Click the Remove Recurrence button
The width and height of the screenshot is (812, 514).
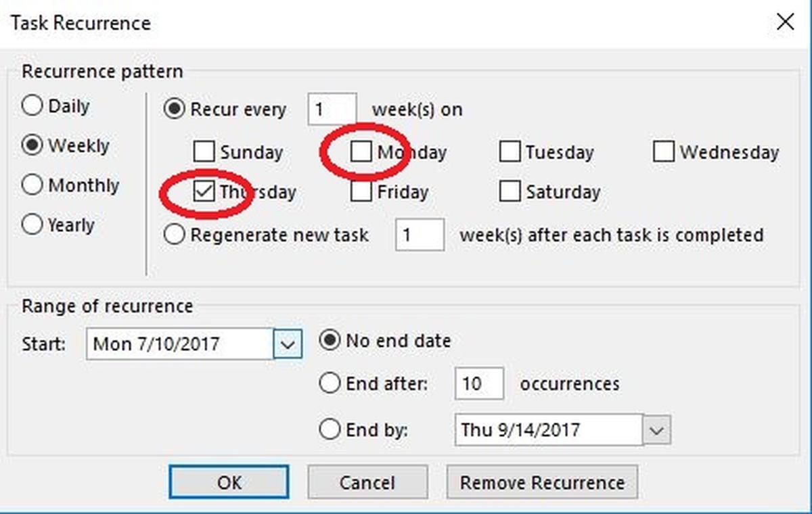[x=542, y=483]
